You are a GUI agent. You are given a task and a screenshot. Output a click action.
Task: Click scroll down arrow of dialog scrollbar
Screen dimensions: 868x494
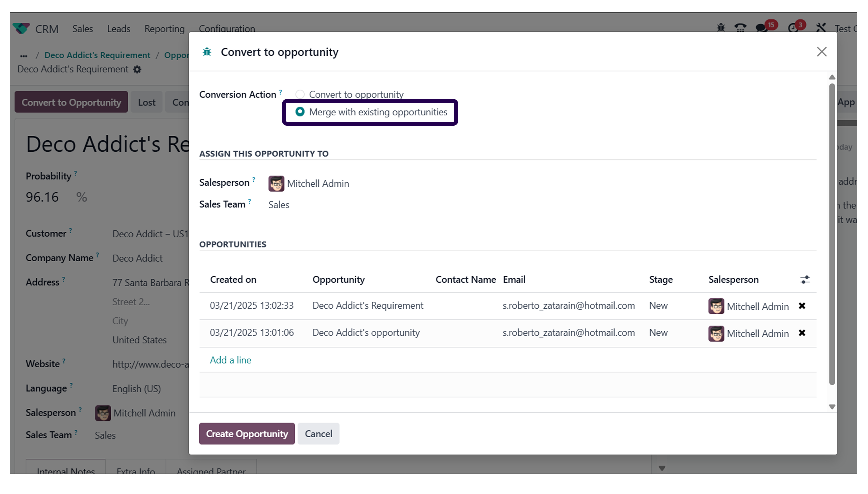point(832,407)
